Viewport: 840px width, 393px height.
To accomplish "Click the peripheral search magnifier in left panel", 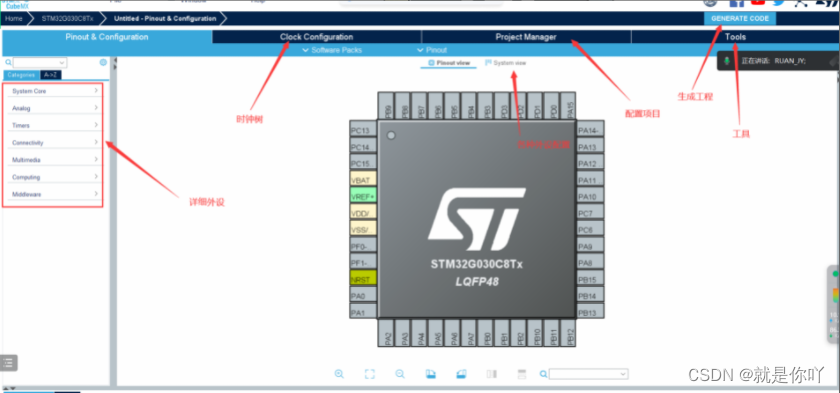I will click(x=8, y=62).
